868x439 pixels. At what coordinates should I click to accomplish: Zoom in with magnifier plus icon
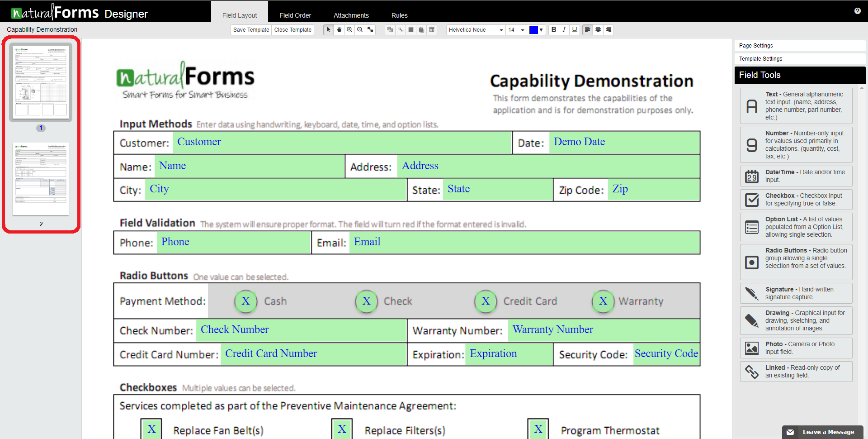click(349, 29)
